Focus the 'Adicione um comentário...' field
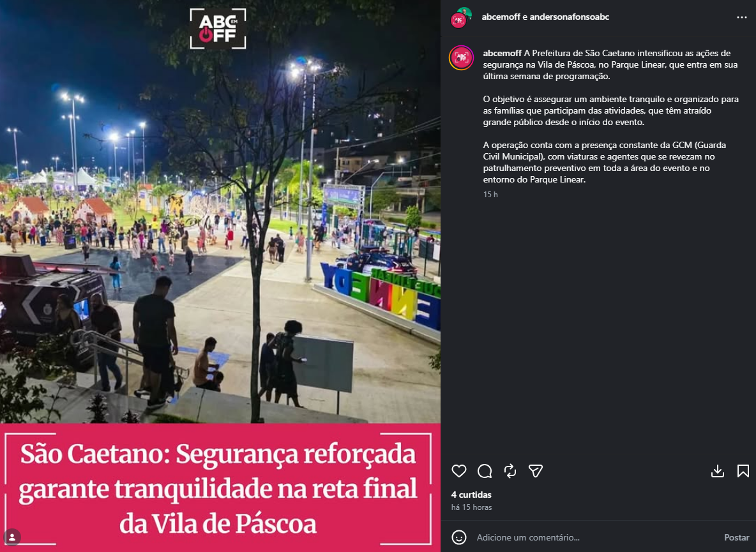 596,537
